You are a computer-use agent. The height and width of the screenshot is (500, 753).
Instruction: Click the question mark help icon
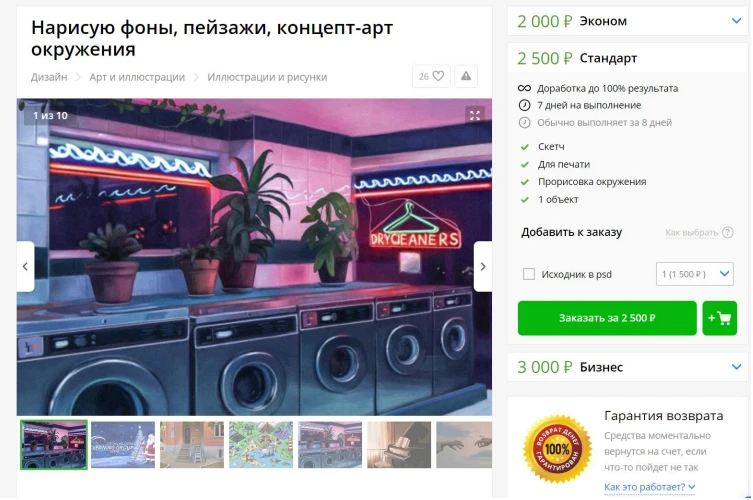tap(728, 232)
